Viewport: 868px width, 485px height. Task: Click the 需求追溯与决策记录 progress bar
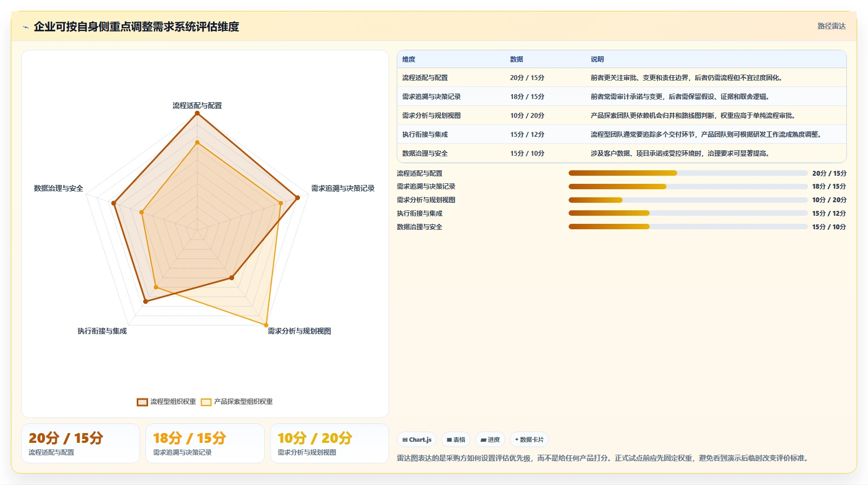pyautogui.click(x=687, y=187)
